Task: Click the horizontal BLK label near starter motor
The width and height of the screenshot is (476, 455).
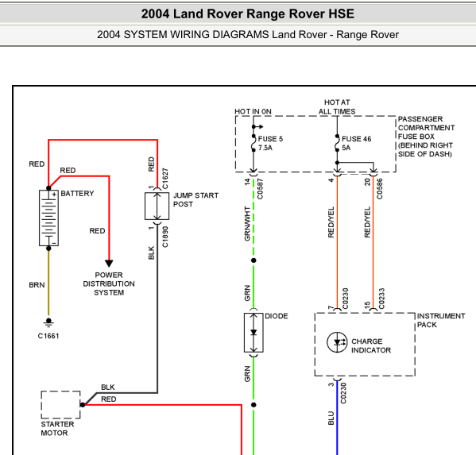Action: point(108,387)
